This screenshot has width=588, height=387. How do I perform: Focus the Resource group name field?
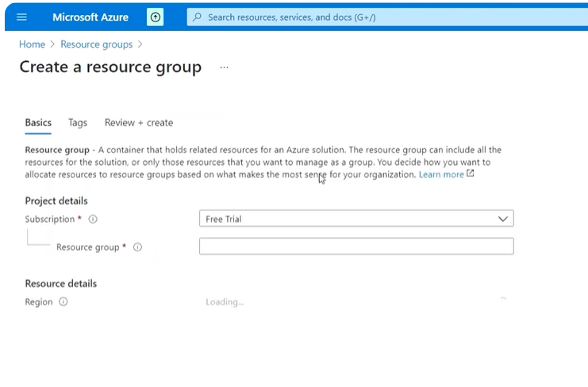356,246
